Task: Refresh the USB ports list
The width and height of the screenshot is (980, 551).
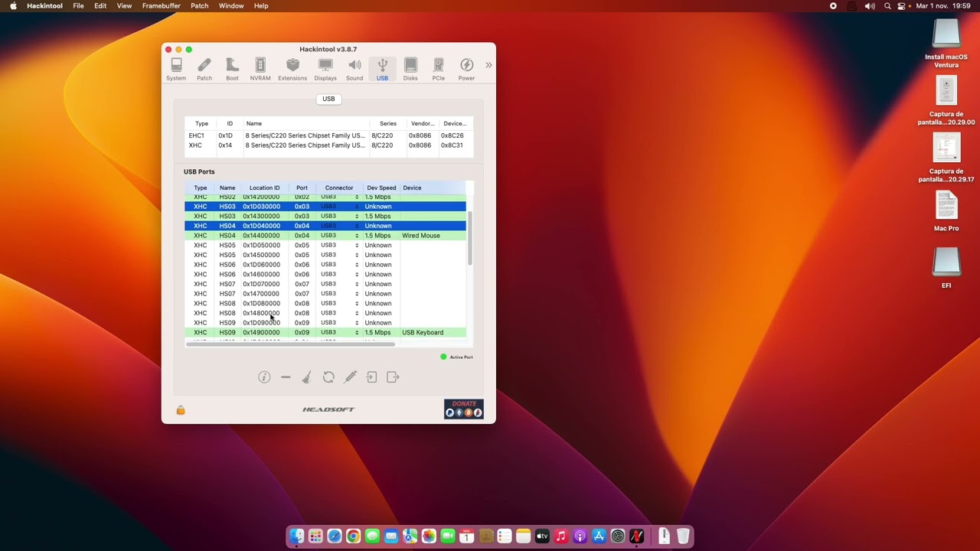Action: pyautogui.click(x=328, y=377)
